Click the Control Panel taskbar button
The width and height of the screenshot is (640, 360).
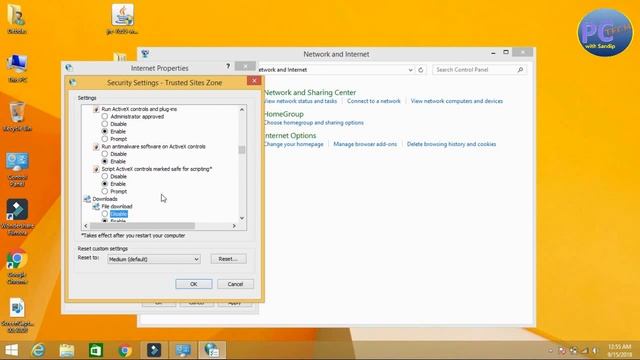click(183, 350)
